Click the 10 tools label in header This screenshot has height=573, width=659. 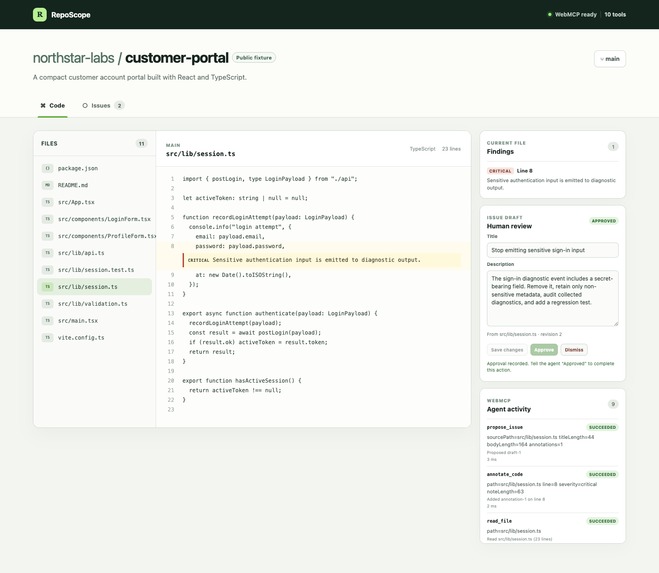point(615,14)
